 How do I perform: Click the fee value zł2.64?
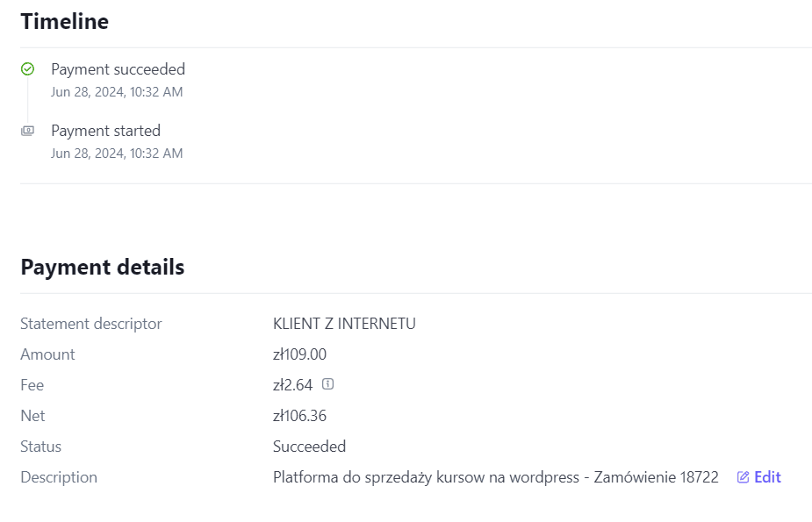(x=292, y=385)
